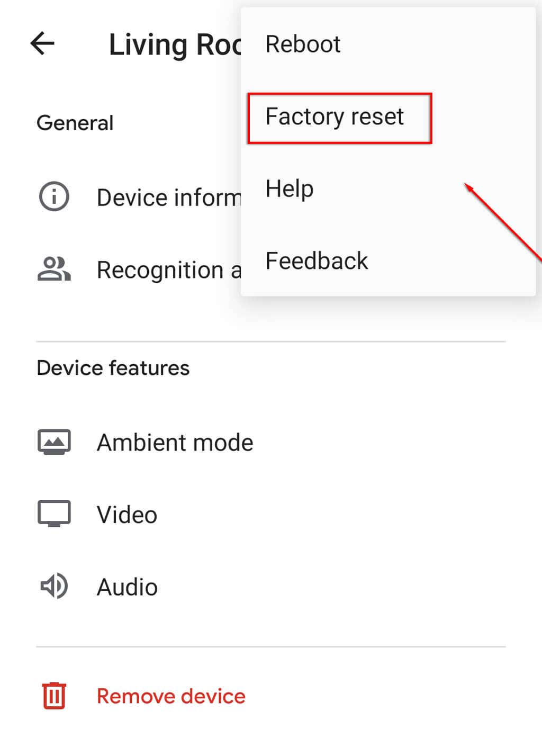Image resolution: width=542 pixels, height=756 pixels.
Task: Click the General section header
Action: point(75,123)
